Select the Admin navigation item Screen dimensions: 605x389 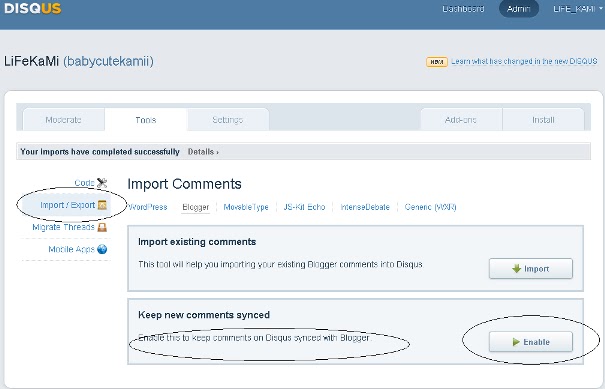(x=519, y=9)
